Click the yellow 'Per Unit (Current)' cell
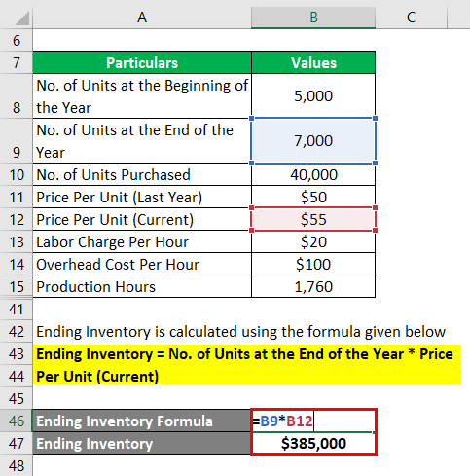The width and height of the screenshot is (470, 476). point(247,376)
